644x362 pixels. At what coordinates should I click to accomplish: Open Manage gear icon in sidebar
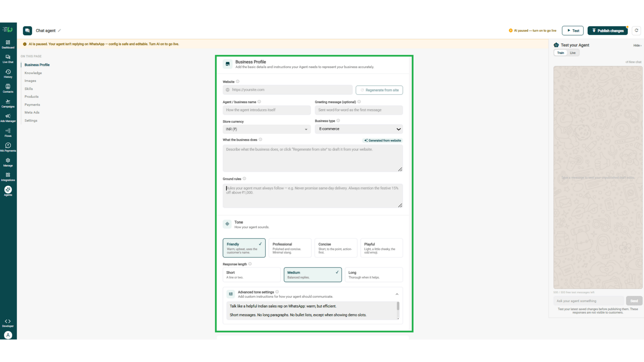8,162
